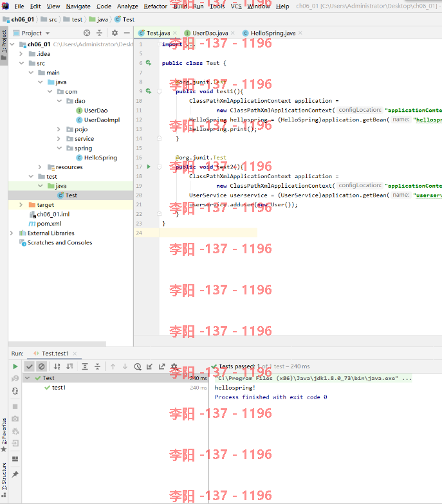442x504 pixels.
Task: Toggle auto-test icon in Run sidebar
Action: [15, 391]
